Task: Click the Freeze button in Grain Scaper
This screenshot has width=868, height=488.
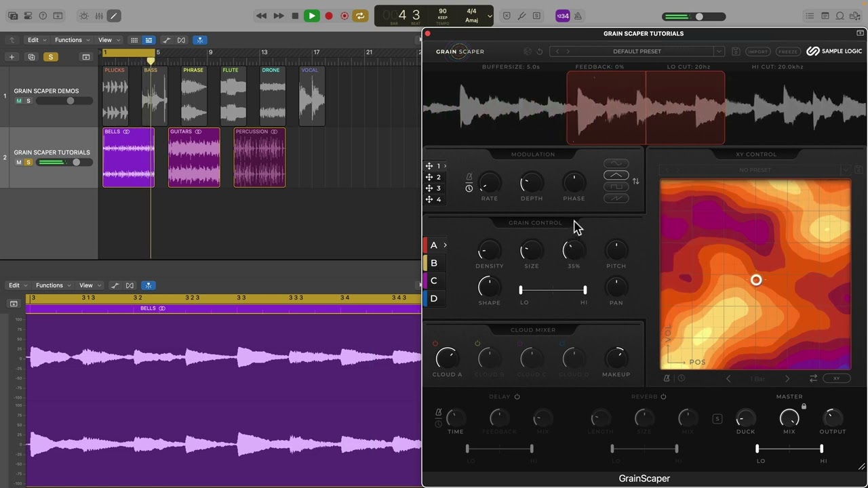Action: point(787,52)
